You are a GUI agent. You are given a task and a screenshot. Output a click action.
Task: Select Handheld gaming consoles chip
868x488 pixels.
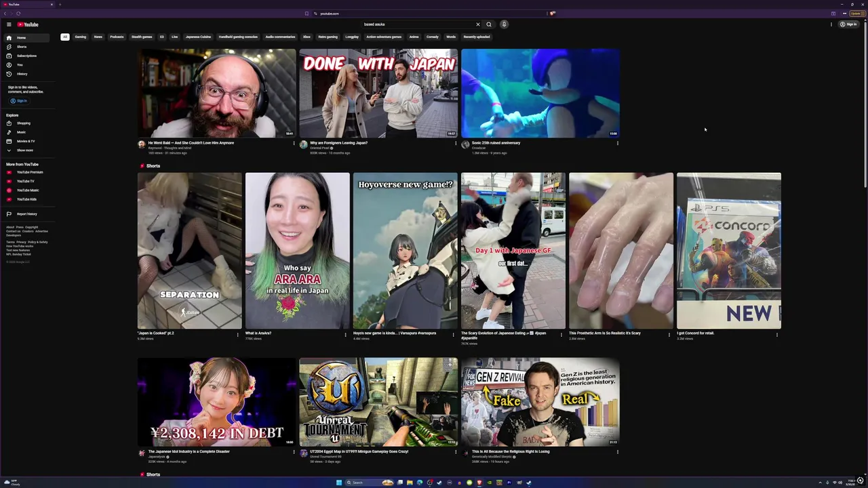tap(238, 37)
